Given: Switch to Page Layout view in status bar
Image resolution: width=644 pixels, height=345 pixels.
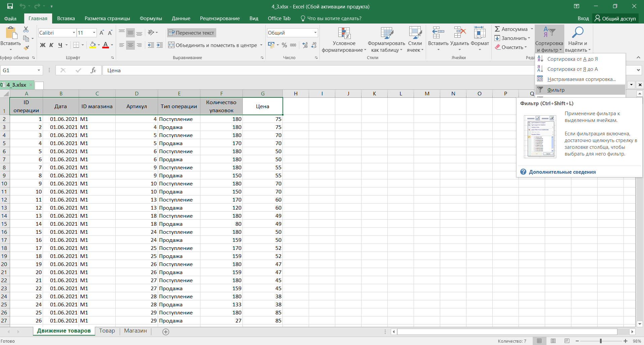Looking at the screenshot, I should 553,341.
